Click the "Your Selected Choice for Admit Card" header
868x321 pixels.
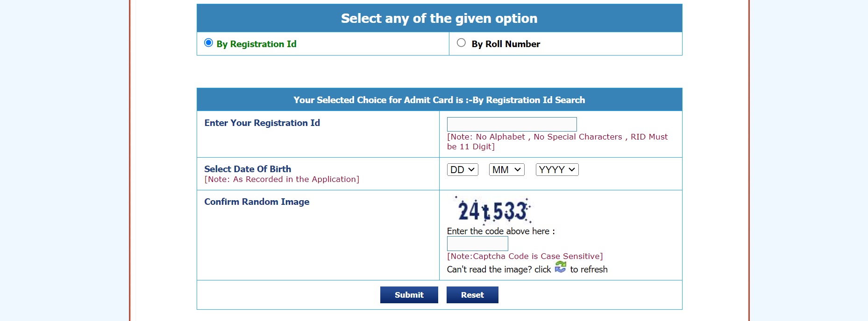tap(439, 100)
